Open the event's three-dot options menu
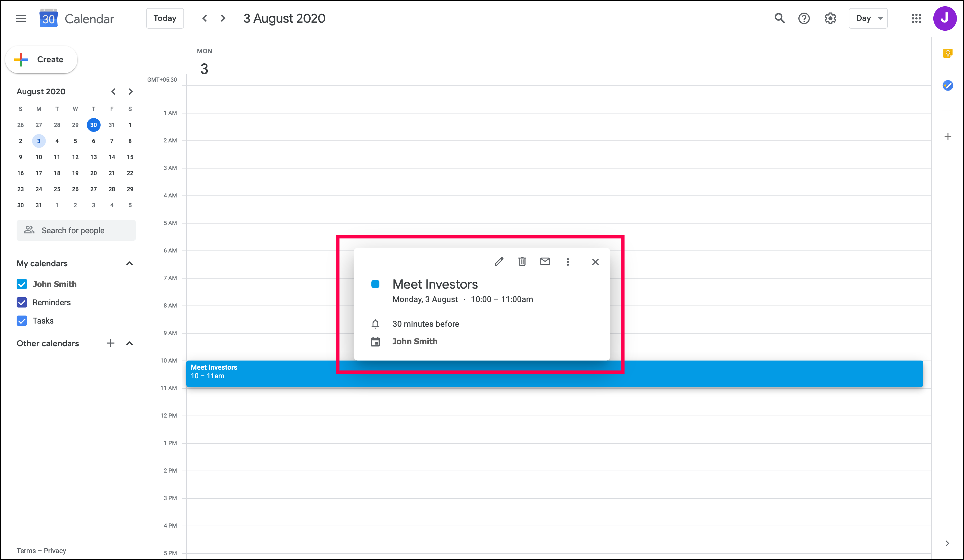This screenshot has width=964, height=560. click(x=568, y=262)
